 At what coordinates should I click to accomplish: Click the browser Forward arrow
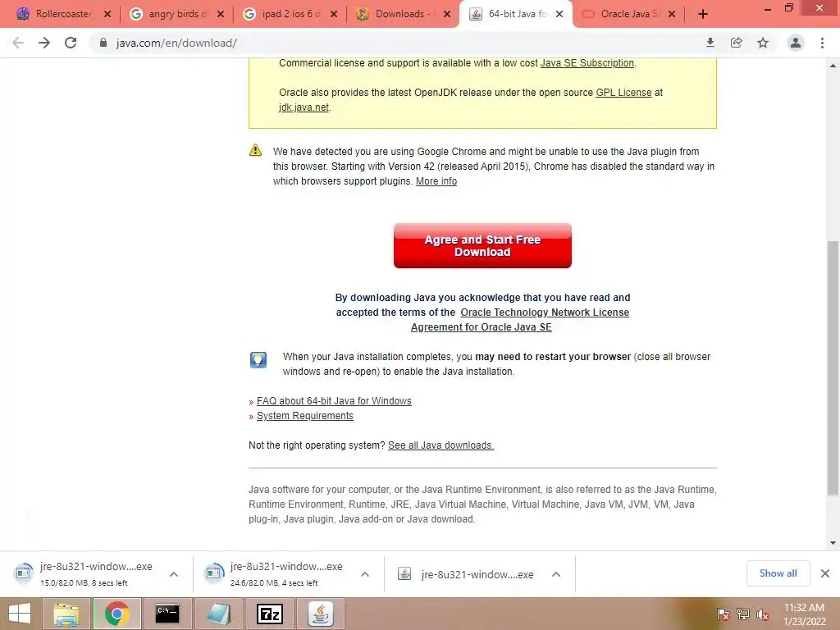(x=44, y=43)
